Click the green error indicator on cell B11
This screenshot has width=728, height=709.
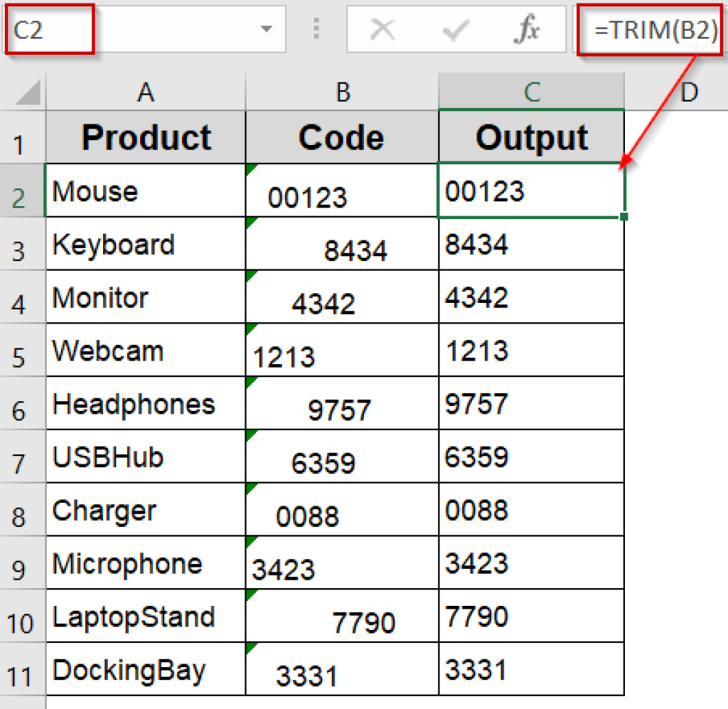click(251, 647)
